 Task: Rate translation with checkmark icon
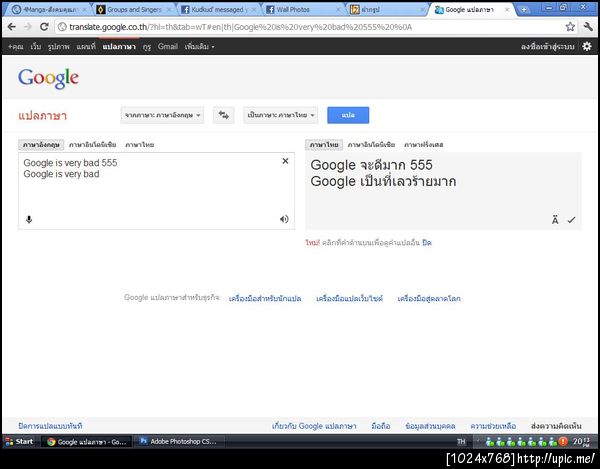pos(571,220)
